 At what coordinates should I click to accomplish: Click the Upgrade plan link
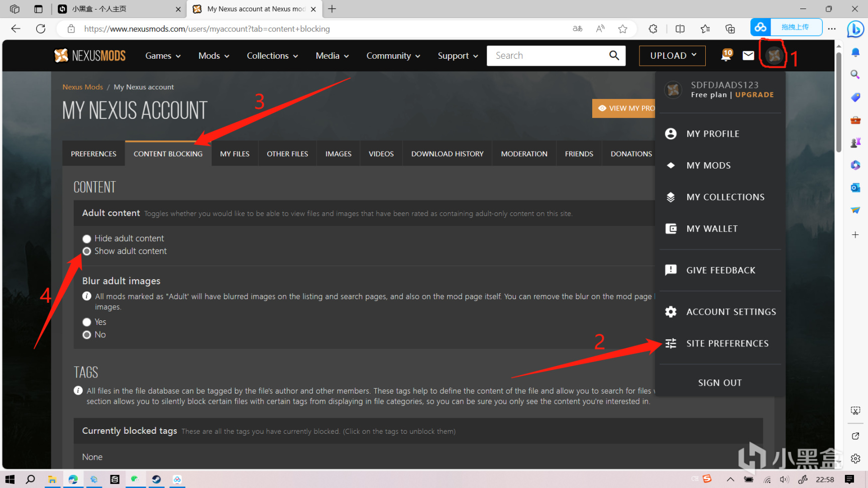coord(754,95)
